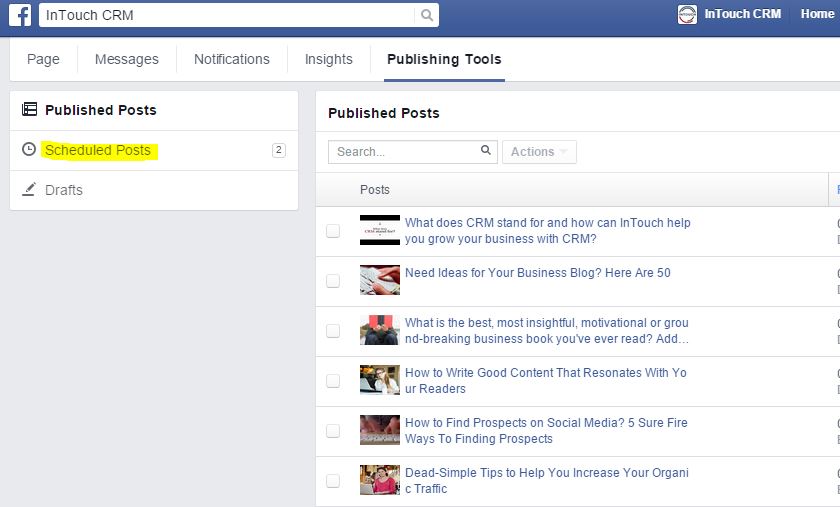Click the Drafts pencil icon
Screen dimensions: 840x507
tap(29, 189)
